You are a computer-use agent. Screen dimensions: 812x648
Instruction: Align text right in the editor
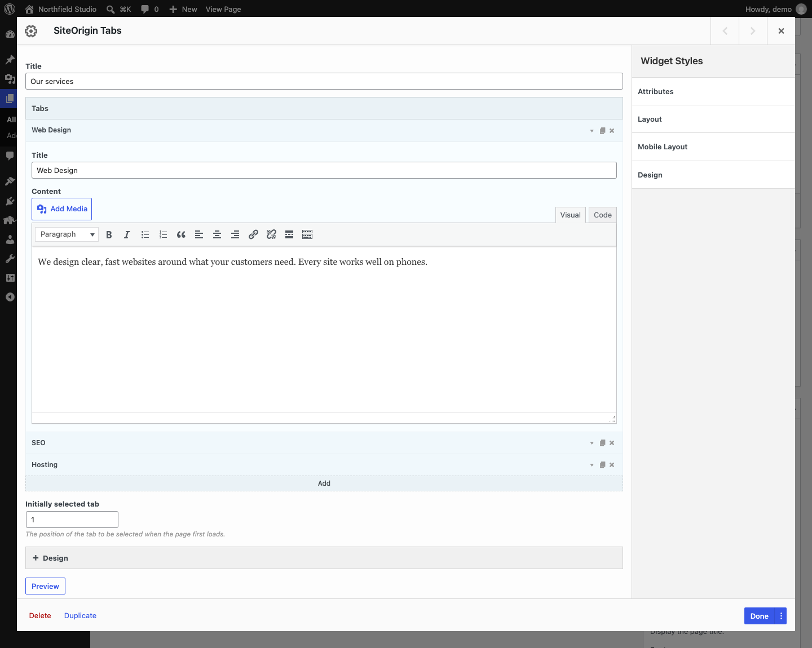tap(235, 234)
